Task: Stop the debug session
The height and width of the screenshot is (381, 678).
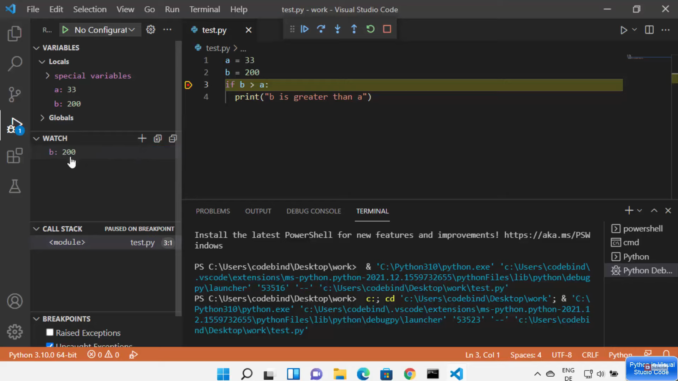Action: [x=387, y=29]
